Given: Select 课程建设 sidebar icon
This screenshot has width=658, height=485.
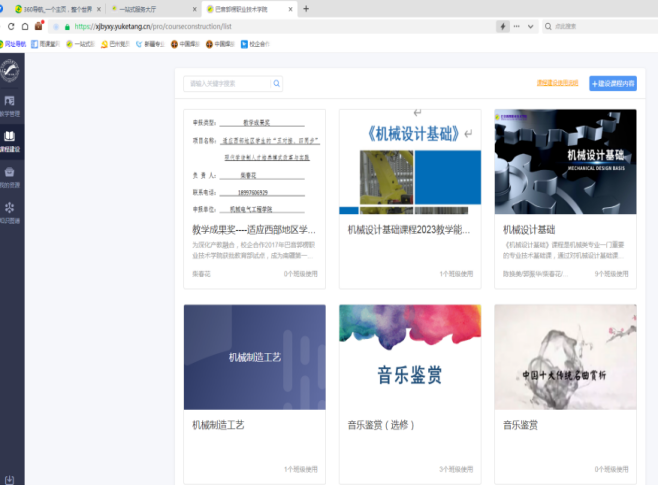Looking at the screenshot, I should point(10,139).
